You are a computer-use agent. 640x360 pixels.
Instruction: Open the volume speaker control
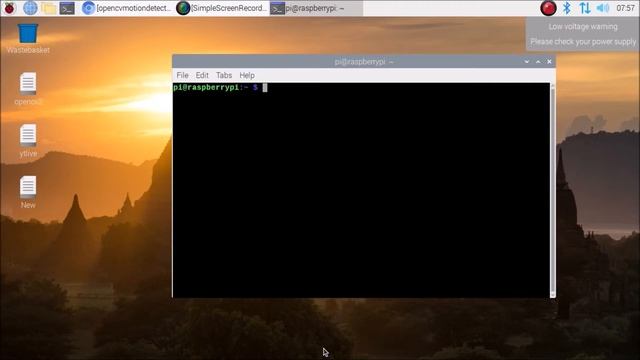click(x=602, y=8)
